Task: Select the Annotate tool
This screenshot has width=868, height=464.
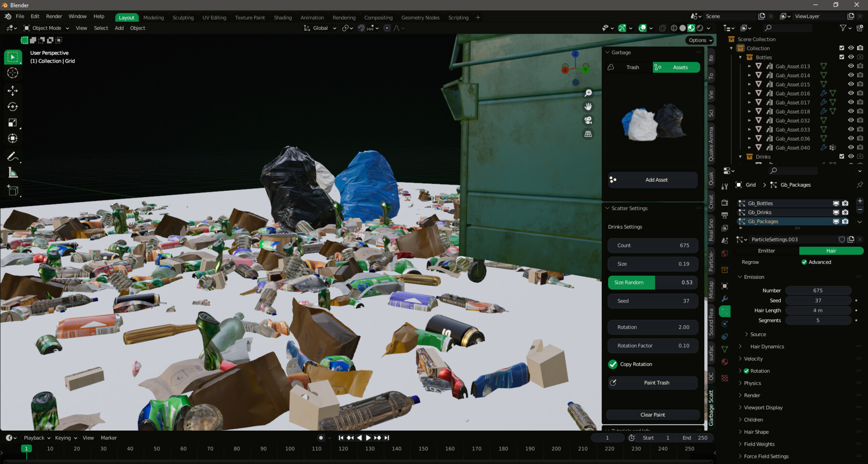Action: [x=13, y=156]
